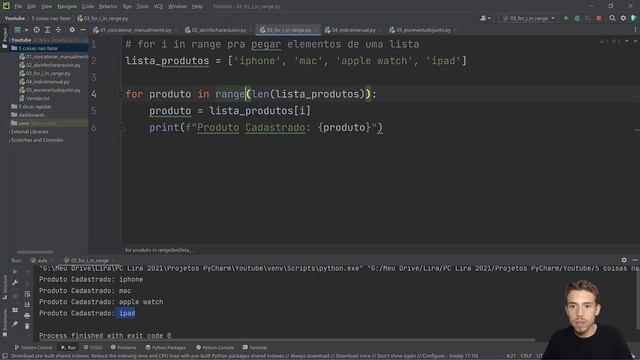Click Collapse All in Project panel toolbar
Screen dimensions: 640x360
click(58, 30)
